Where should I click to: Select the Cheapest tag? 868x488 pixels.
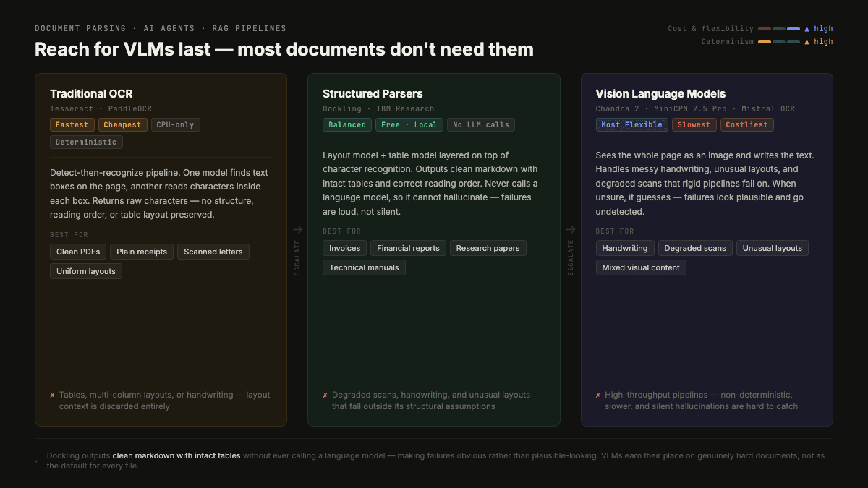click(122, 124)
